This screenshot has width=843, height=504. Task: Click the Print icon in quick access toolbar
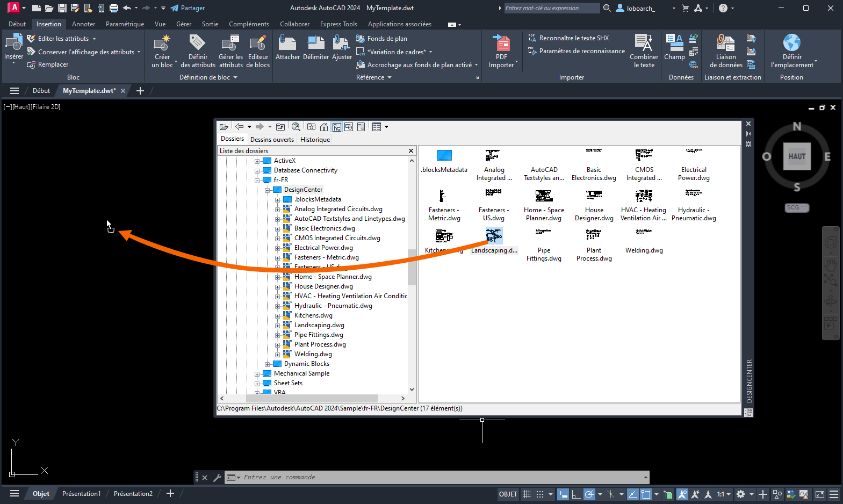[114, 8]
